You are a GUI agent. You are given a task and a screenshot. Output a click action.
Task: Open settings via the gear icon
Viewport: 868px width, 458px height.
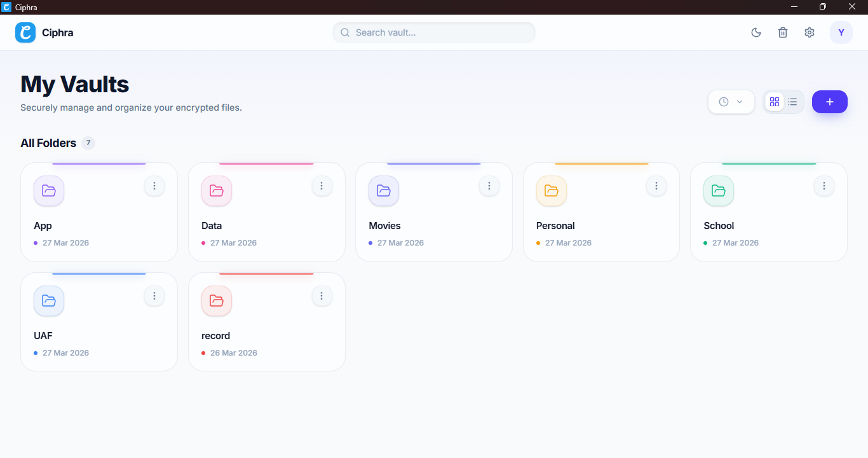[x=809, y=32]
